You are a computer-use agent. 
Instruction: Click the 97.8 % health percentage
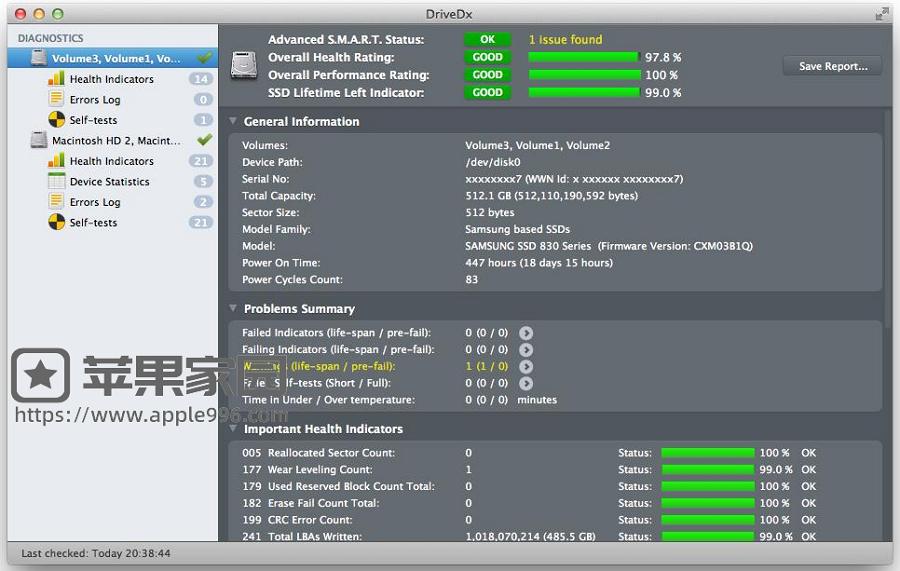[x=663, y=57]
